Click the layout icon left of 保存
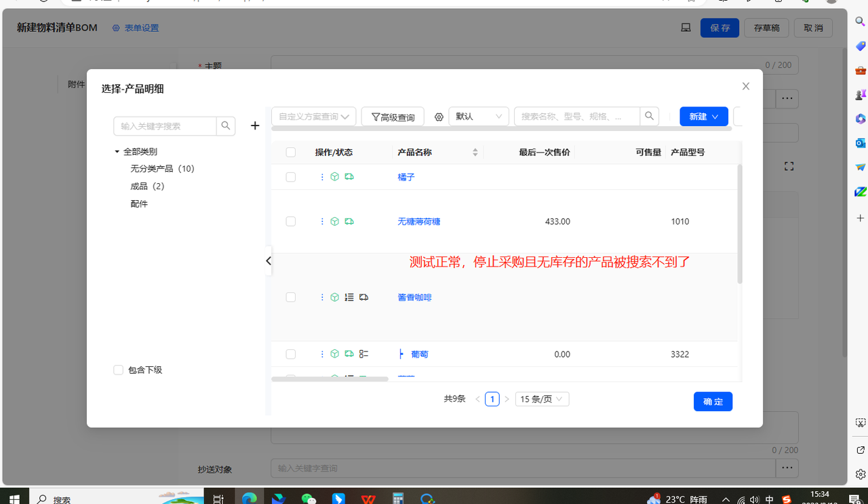This screenshot has width=868, height=504. point(686,28)
